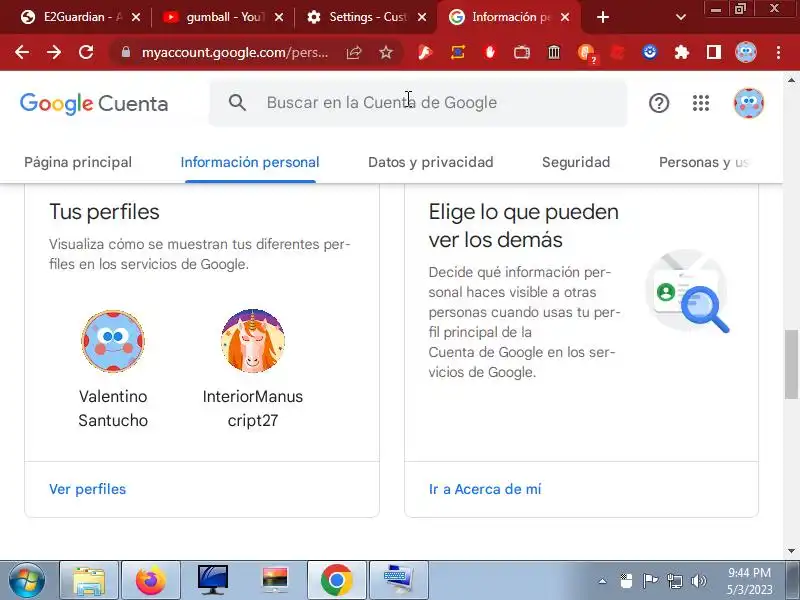Image resolution: width=800 pixels, height=600 pixels.
Task: Click the trash bin extension icon
Action: click(x=554, y=52)
